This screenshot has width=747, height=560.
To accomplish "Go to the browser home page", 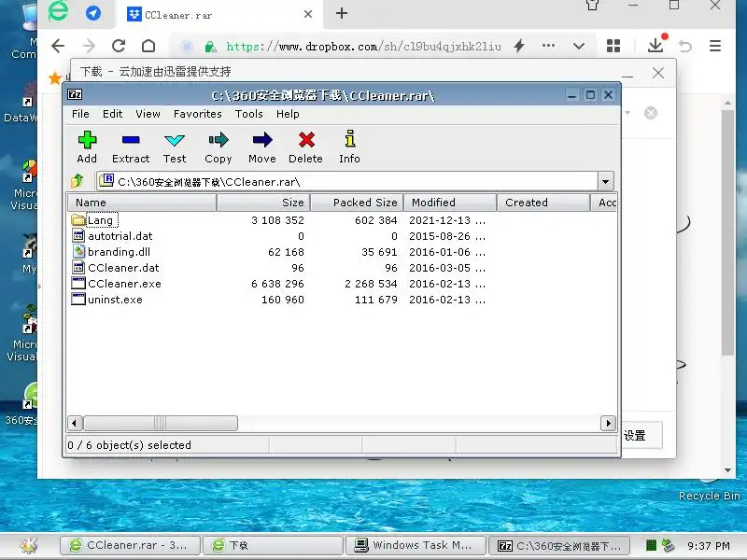I will [148, 46].
